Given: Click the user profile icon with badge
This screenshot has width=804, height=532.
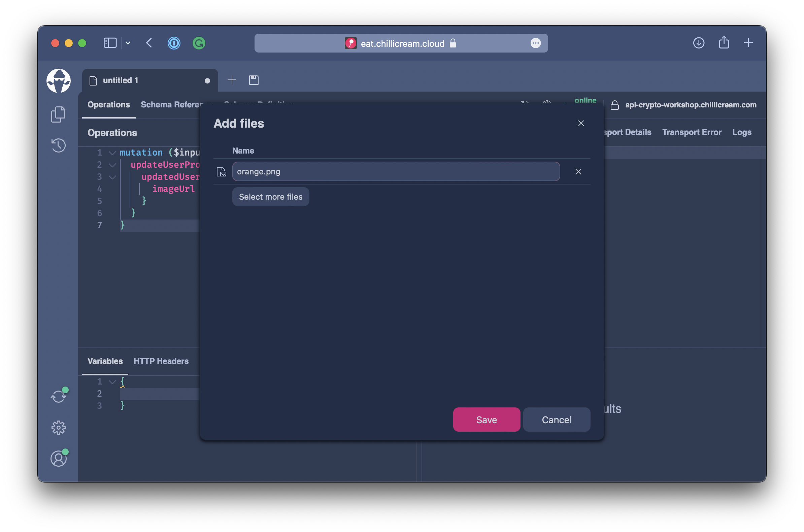Looking at the screenshot, I should click(58, 458).
